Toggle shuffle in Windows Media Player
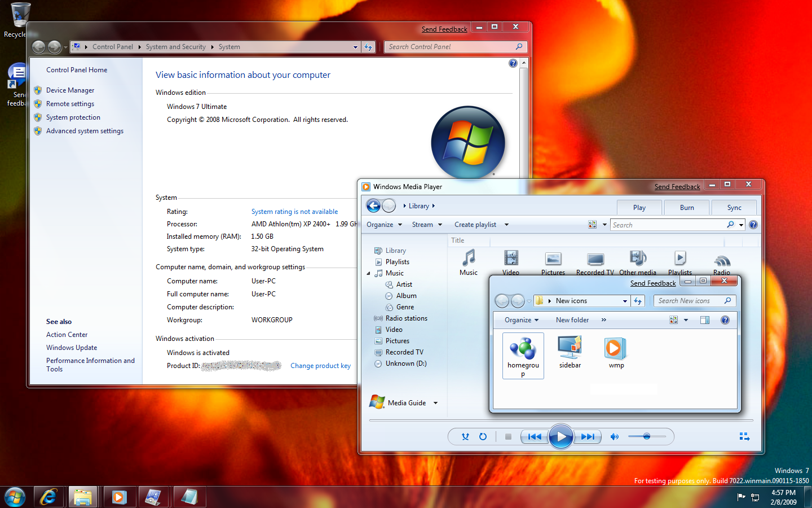This screenshot has height=508, width=812. pyautogui.click(x=465, y=437)
